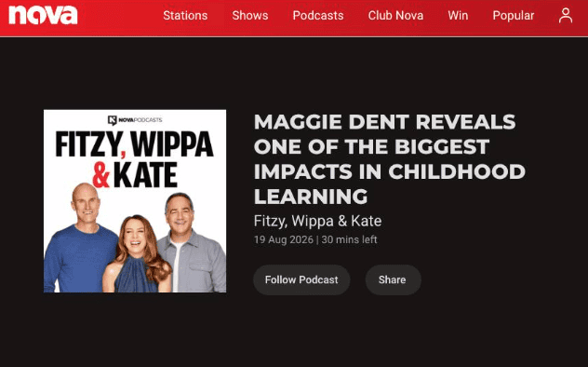Go to the Podcasts section
588x367 pixels.
point(318,16)
